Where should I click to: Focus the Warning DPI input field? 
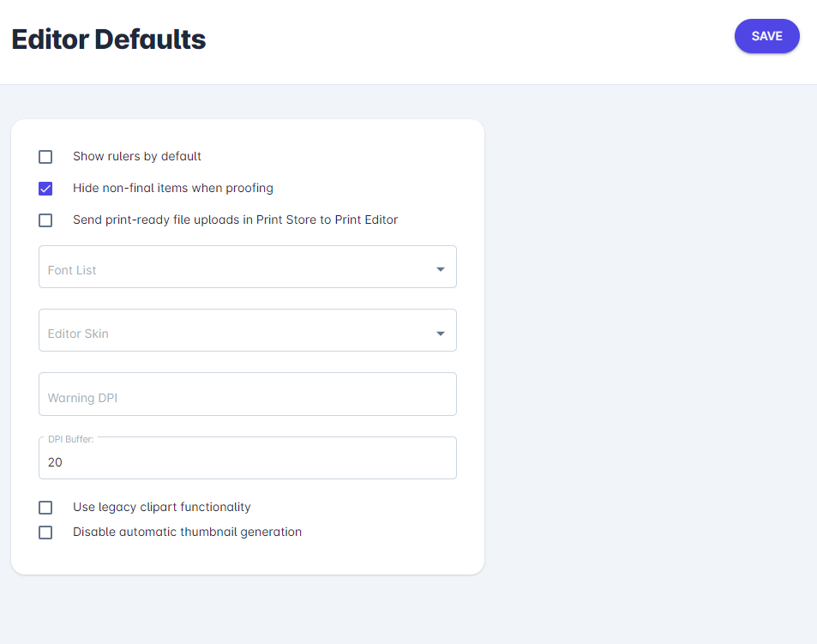[248, 394]
